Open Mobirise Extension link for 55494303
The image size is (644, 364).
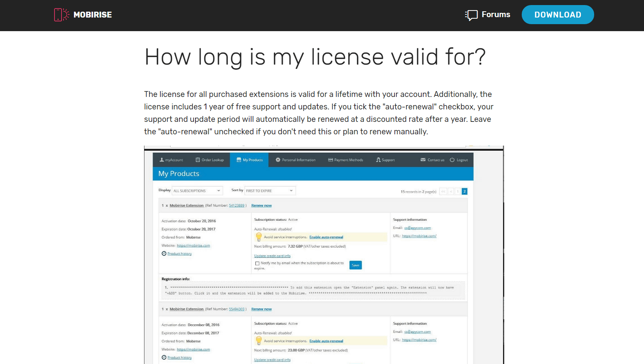[187, 309]
